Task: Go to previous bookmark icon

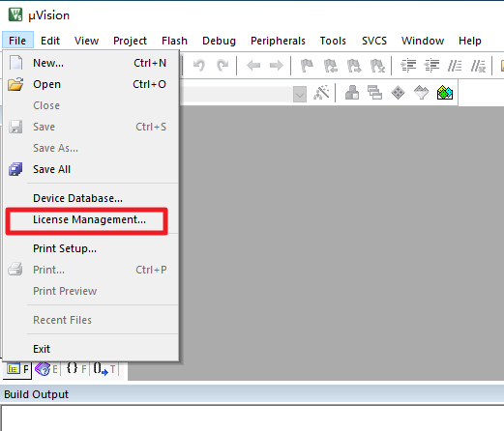Action: (330, 66)
